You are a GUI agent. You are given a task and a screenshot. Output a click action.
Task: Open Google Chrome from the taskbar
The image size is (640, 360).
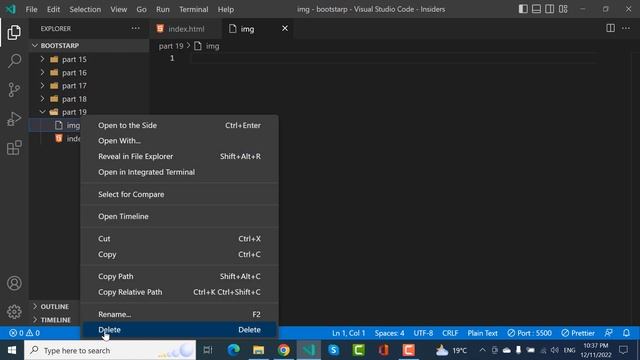tap(284, 350)
